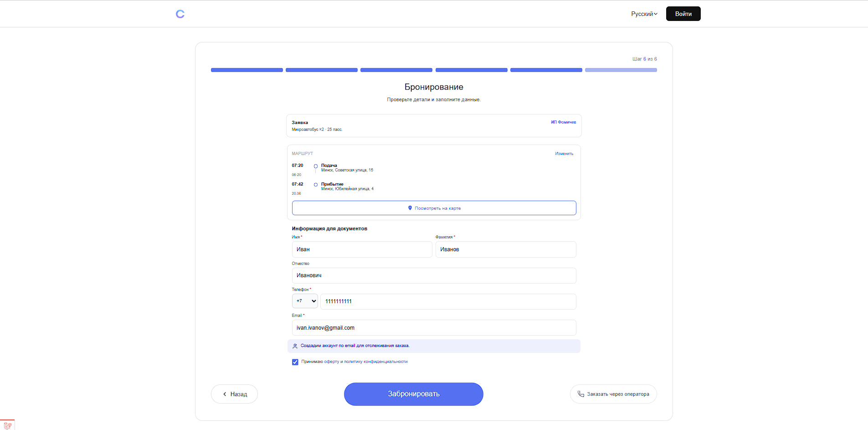868x430 pixels.
Task: Click the Заявка card title
Action: (300, 123)
